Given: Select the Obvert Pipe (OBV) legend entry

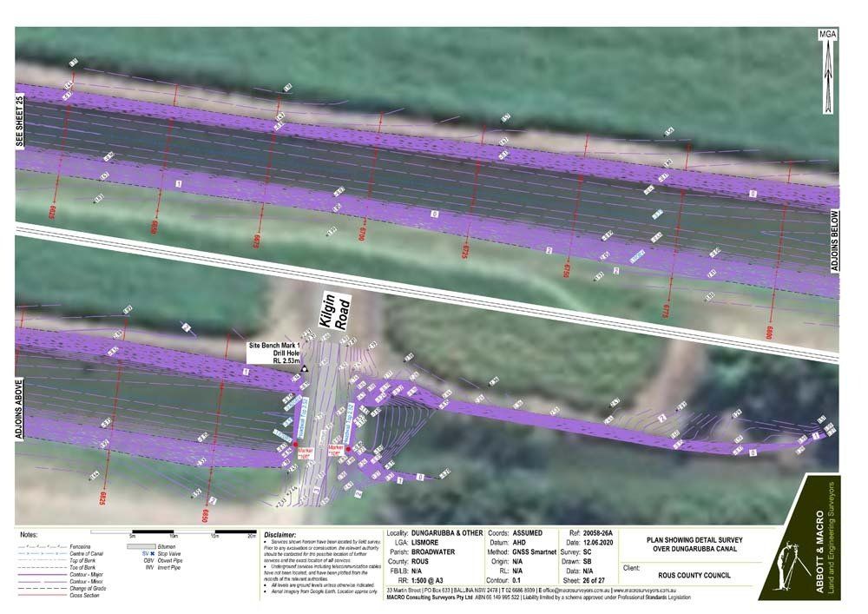Looking at the screenshot, I should pyautogui.click(x=156, y=560).
